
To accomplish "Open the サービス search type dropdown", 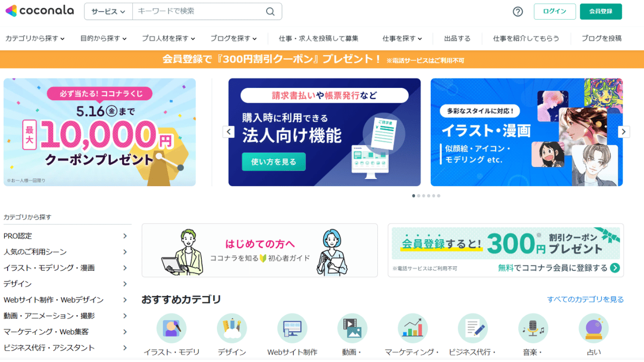I will (108, 12).
